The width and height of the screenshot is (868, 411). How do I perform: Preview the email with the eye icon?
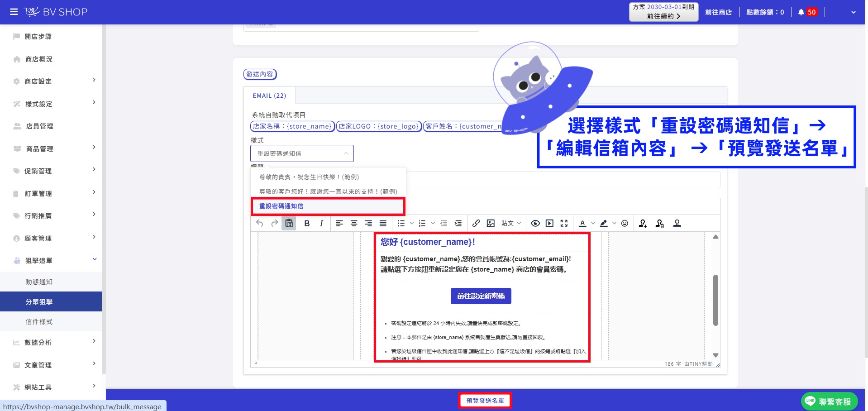(x=535, y=223)
